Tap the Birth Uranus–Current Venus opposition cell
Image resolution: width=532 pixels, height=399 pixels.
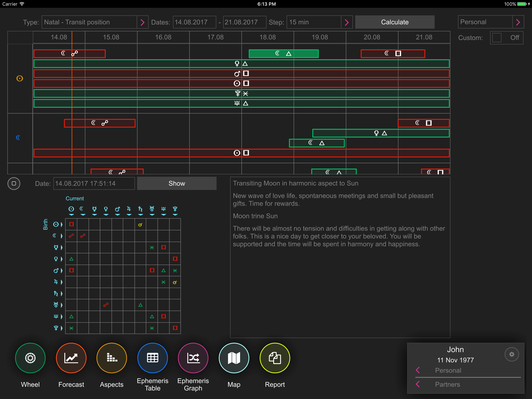pos(106,305)
